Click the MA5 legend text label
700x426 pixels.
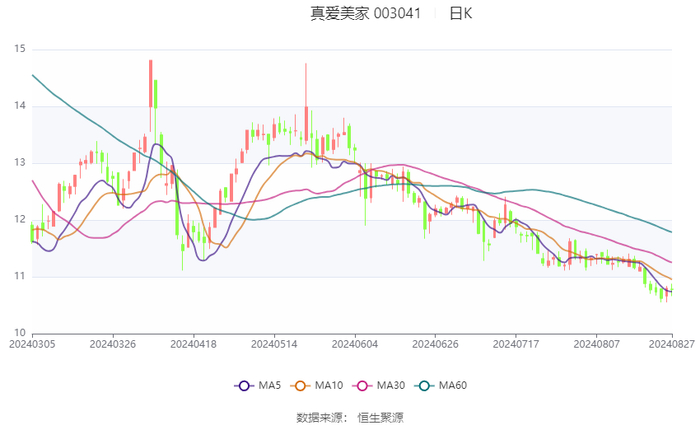pyautogui.click(x=270, y=385)
